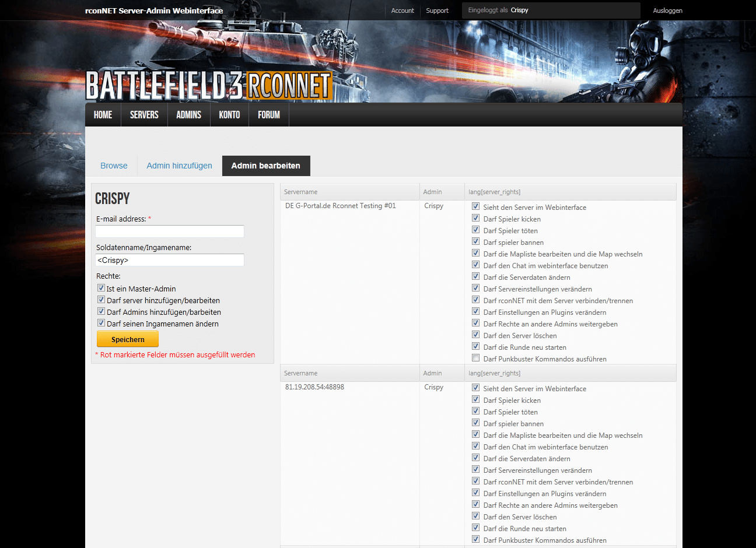Enable Punkbuster Kommandos for G-Portal.de Testing server
The height and width of the screenshot is (548, 756).
coord(476,358)
